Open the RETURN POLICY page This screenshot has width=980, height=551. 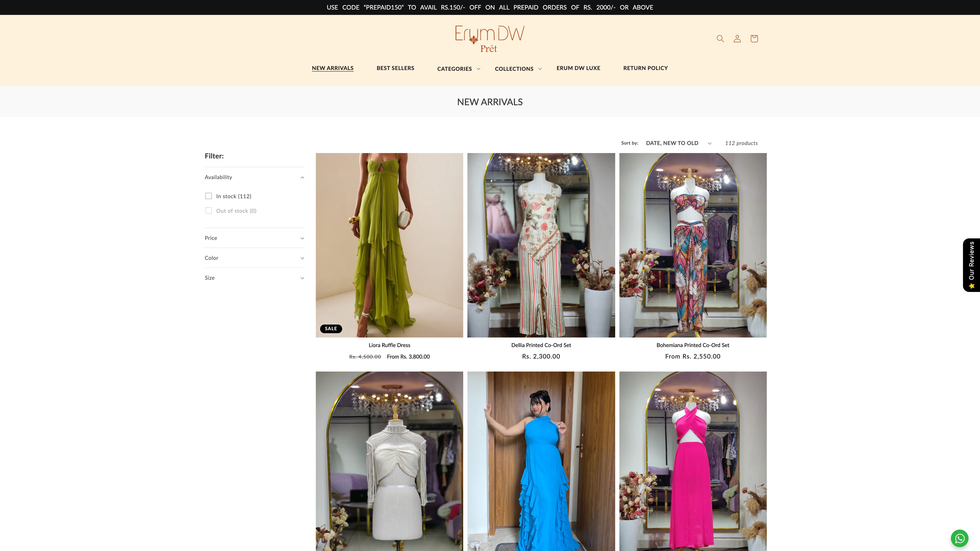pyautogui.click(x=645, y=68)
